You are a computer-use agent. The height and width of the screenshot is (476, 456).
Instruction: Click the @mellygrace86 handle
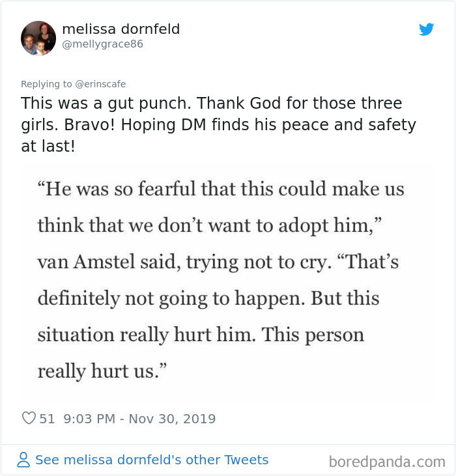[x=102, y=44]
